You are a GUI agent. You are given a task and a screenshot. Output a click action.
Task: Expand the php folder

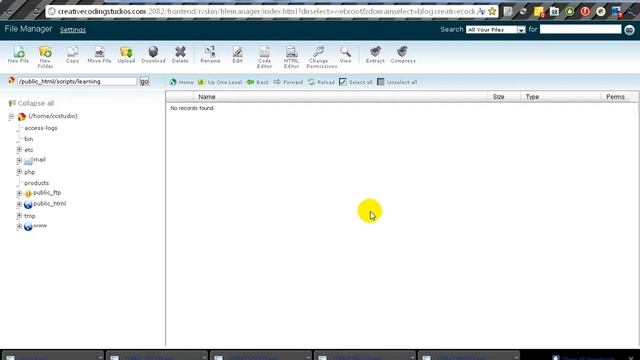pos(19,172)
